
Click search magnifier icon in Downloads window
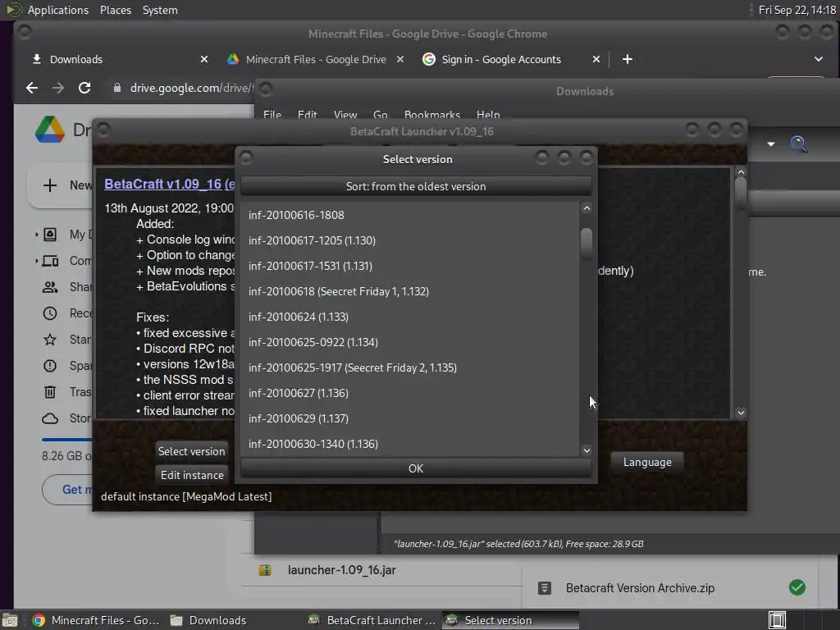pos(798,144)
